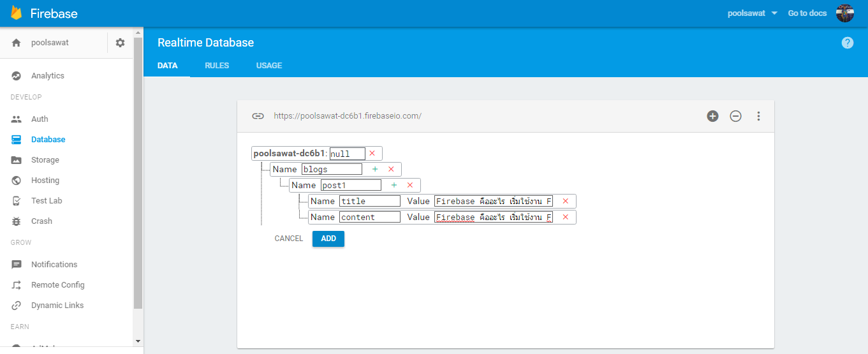Viewport: 868px width, 354px height.
Task: Open Hosting in the sidebar
Action: click(x=45, y=181)
